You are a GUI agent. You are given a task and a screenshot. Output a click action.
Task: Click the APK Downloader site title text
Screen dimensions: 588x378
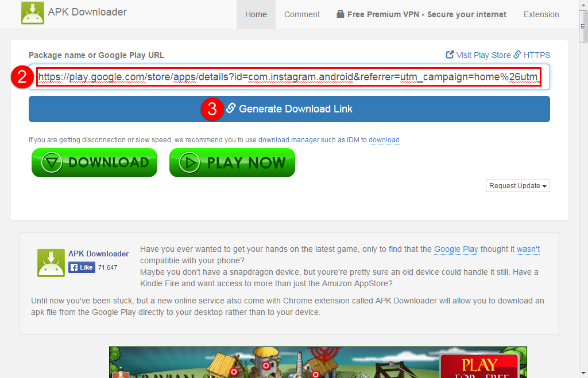(87, 12)
